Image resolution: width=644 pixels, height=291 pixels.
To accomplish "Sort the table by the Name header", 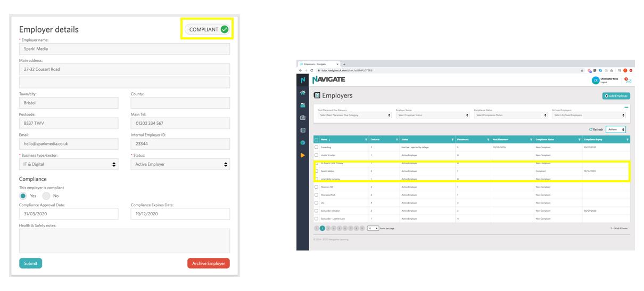I will click(325, 140).
